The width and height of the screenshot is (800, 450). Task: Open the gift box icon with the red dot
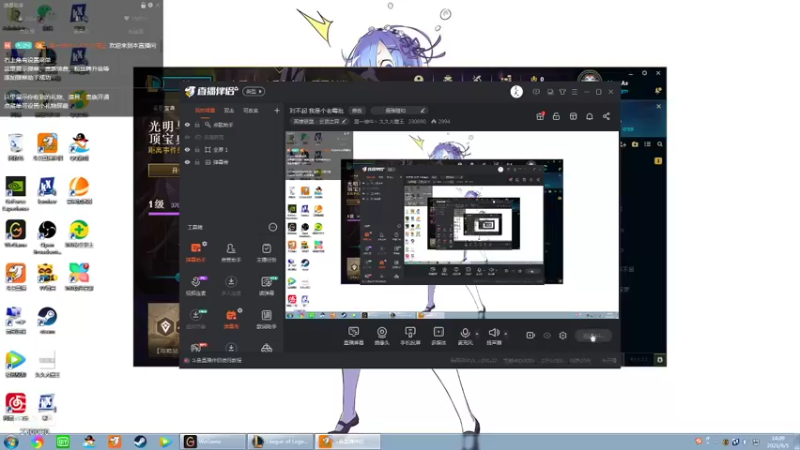point(540,116)
